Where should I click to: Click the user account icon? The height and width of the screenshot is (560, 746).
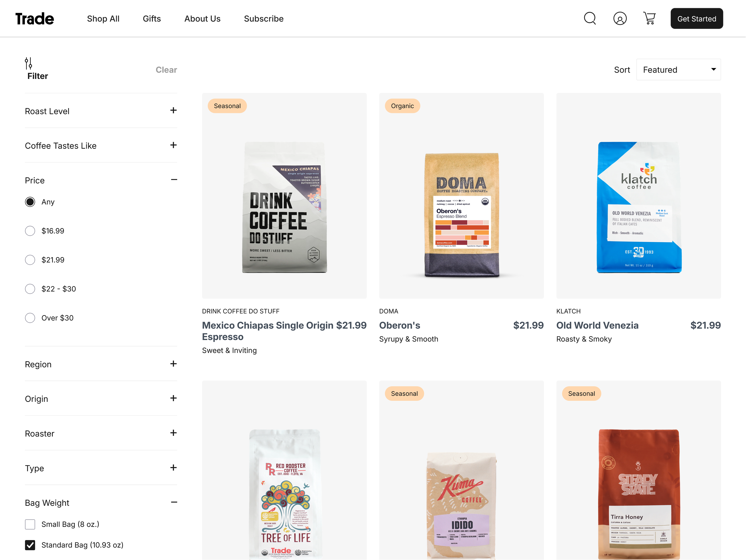coord(620,18)
